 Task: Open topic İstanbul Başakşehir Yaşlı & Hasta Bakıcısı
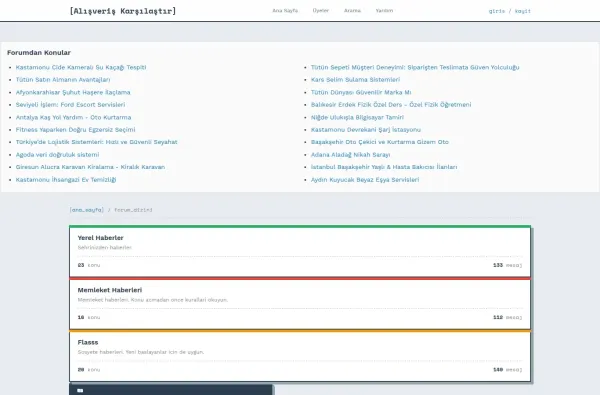[384, 167]
